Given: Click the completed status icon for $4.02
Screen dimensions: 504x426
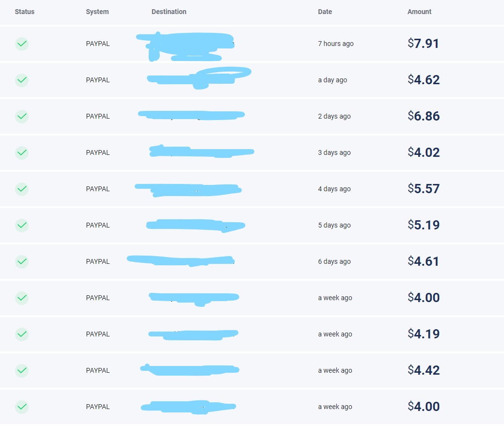Looking at the screenshot, I should click(22, 153).
